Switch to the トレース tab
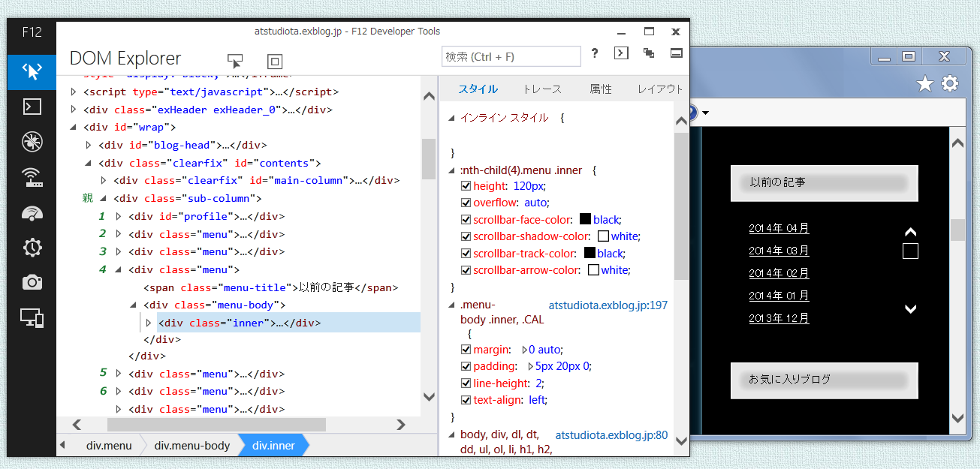Viewport: 980px width, 469px height. 542,89
